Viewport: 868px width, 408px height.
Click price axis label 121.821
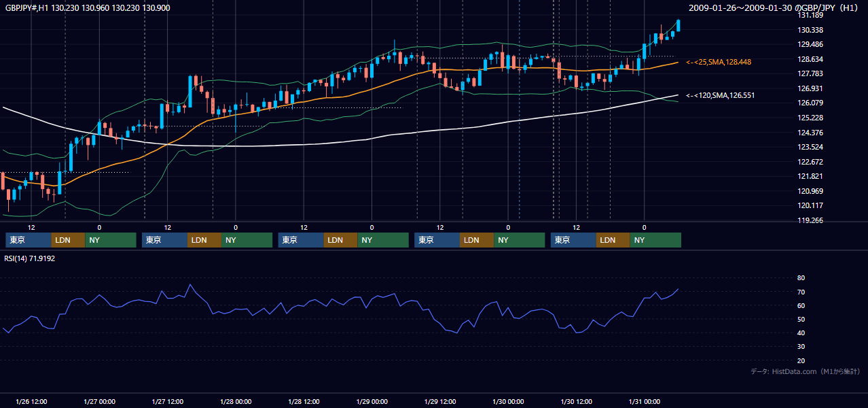pyautogui.click(x=810, y=176)
